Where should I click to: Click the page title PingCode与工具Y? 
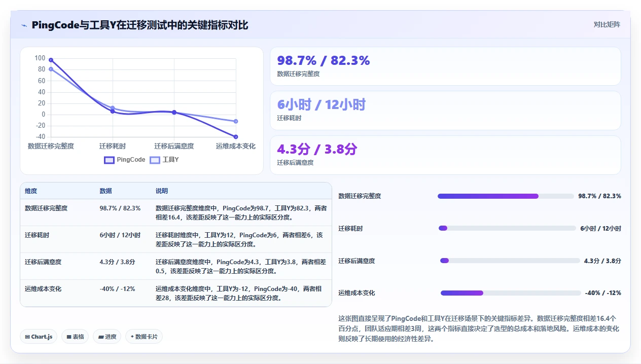[x=140, y=25]
